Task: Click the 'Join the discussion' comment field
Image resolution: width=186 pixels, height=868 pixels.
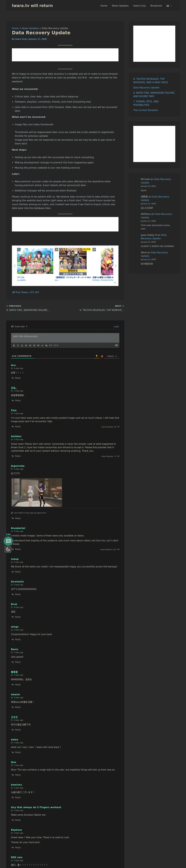Action: click(x=65, y=338)
